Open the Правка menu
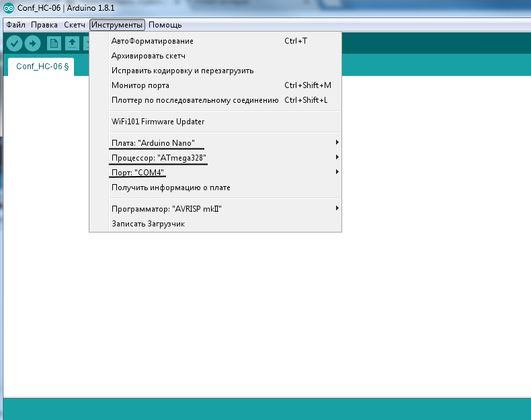The image size is (531, 420). [x=44, y=25]
